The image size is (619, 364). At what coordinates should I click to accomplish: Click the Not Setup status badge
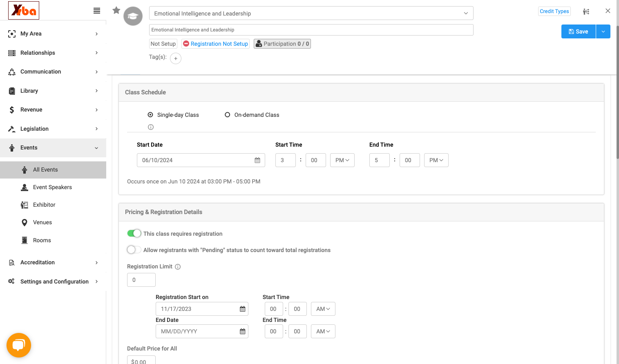coord(163,44)
